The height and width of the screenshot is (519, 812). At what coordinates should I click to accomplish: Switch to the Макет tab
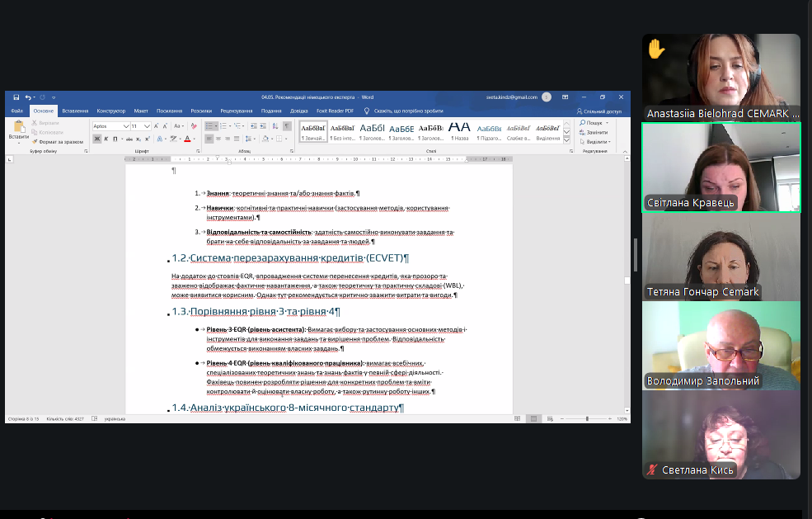tap(141, 111)
